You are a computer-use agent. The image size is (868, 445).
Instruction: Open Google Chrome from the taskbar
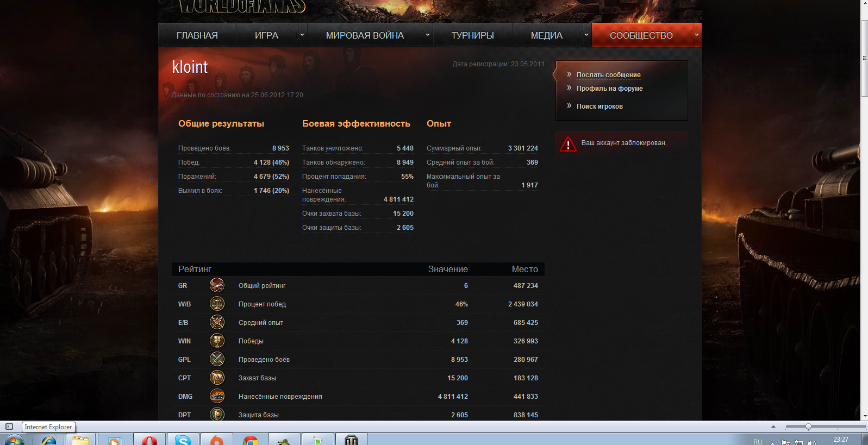pos(250,440)
